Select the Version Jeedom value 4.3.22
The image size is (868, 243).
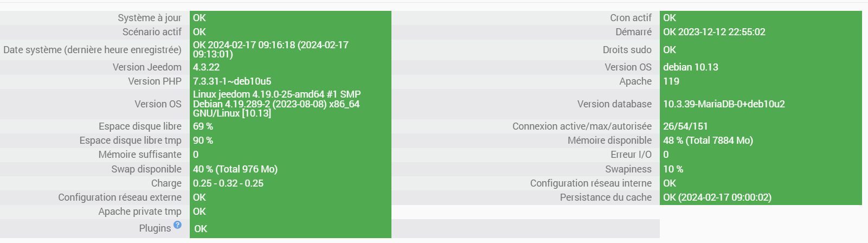tap(206, 67)
